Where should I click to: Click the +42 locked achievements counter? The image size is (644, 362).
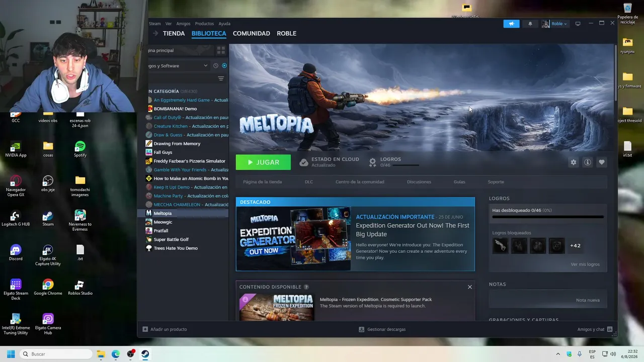point(575,246)
